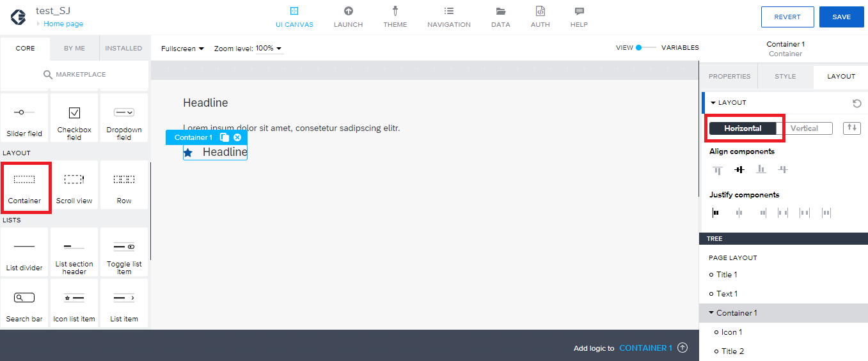Select the Horizontal layout direction
The height and width of the screenshot is (361, 868).
[x=743, y=128]
